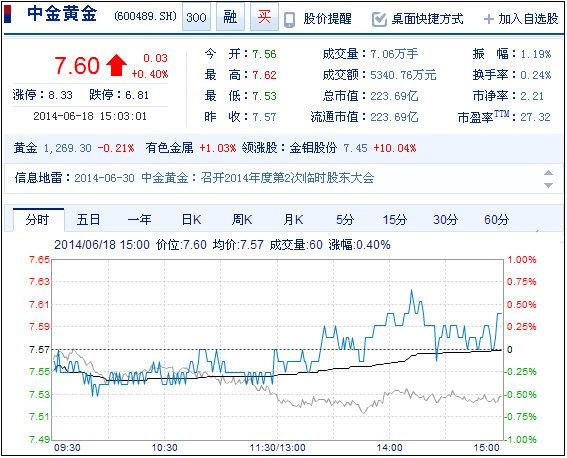The image size is (567, 458).
Task: Click the red 买 buy button
Action: (x=264, y=17)
